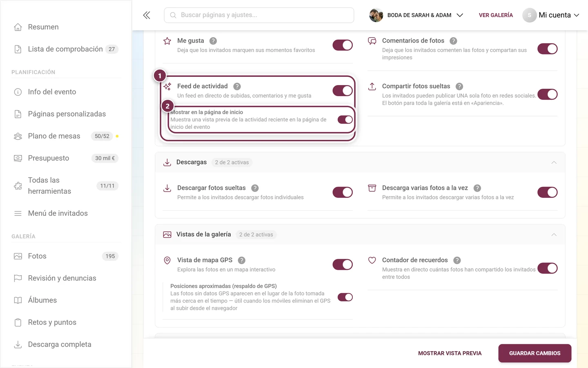Click the help icon next to Me gusta
Screen dimensions: 588x368
point(213,41)
